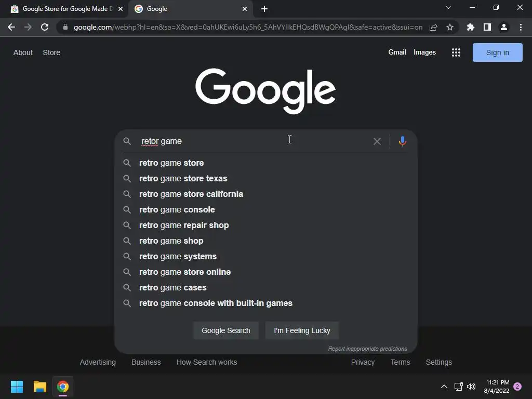The width and height of the screenshot is (532, 399).
Task: Click the address bar URL
Action: [248, 27]
